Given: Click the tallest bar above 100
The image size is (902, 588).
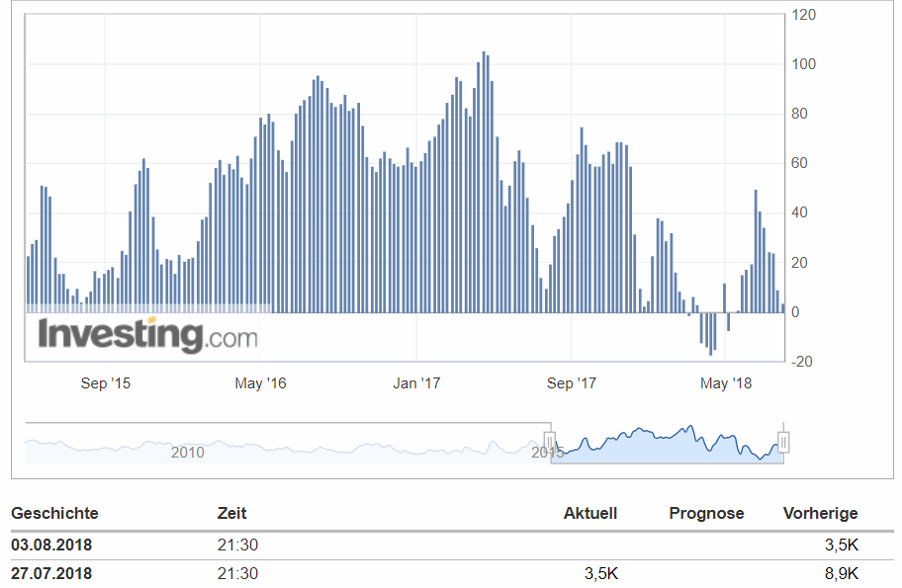Looking at the screenshot, I should 484,182.
